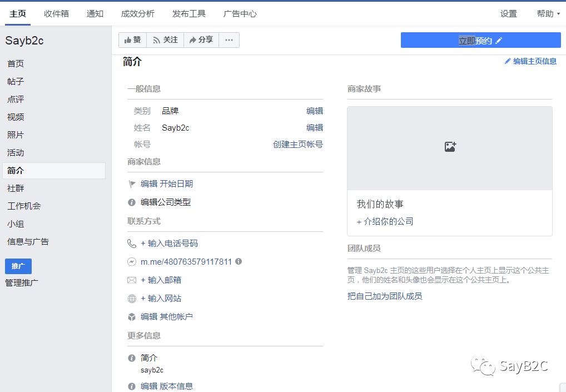Switch to the 主页 tab
Image resolution: width=566 pixels, height=392 pixels.
click(x=18, y=14)
